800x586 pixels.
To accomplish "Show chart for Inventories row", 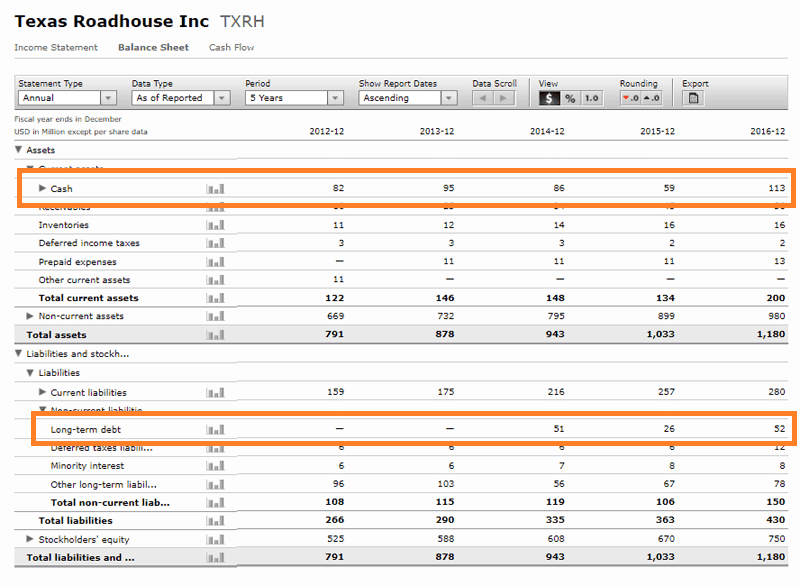I will coord(215,225).
